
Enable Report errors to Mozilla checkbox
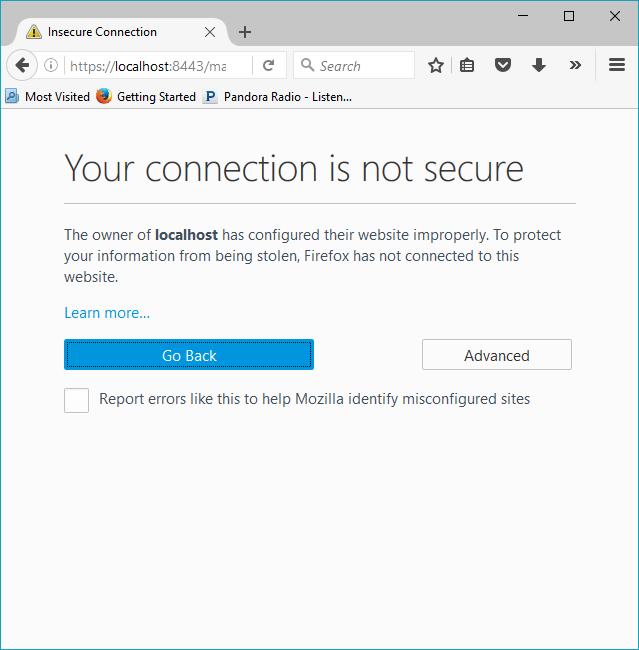(x=76, y=400)
